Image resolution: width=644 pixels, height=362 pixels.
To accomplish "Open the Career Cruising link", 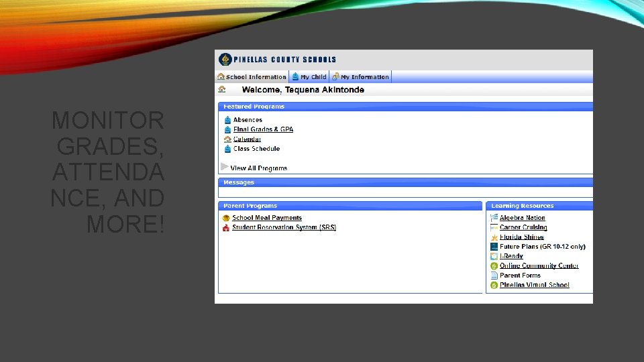I will (x=523, y=227).
